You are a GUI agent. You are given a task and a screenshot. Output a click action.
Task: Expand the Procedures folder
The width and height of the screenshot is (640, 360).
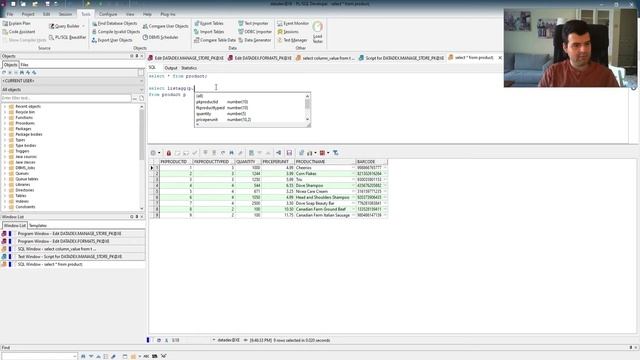point(5,123)
